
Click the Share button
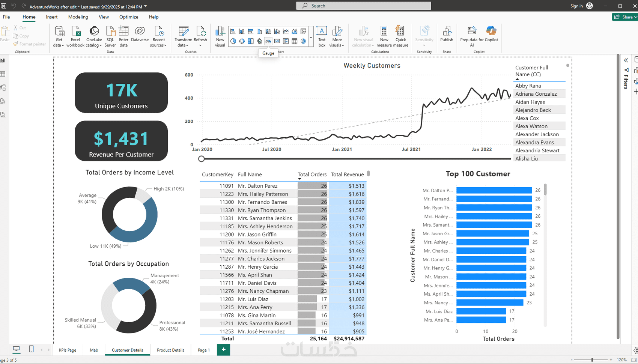pos(625,17)
